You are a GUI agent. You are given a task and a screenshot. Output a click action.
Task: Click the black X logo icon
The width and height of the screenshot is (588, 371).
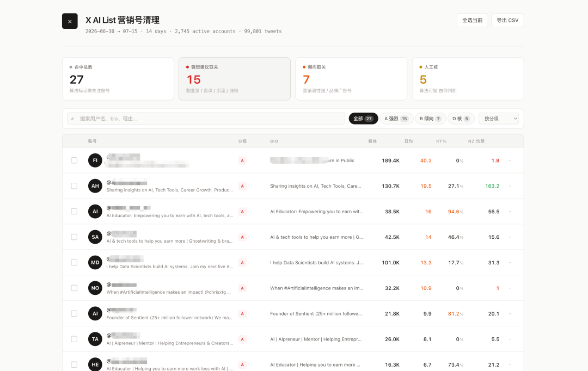[x=70, y=21]
